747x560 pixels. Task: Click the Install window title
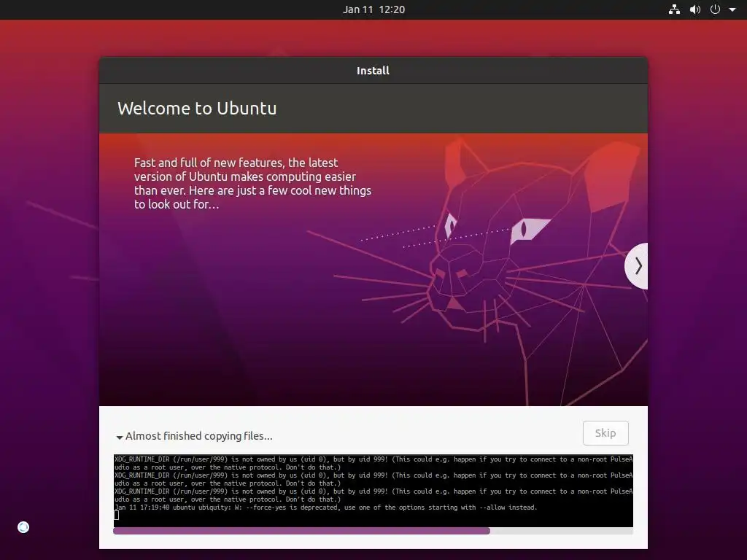[373, 71]
